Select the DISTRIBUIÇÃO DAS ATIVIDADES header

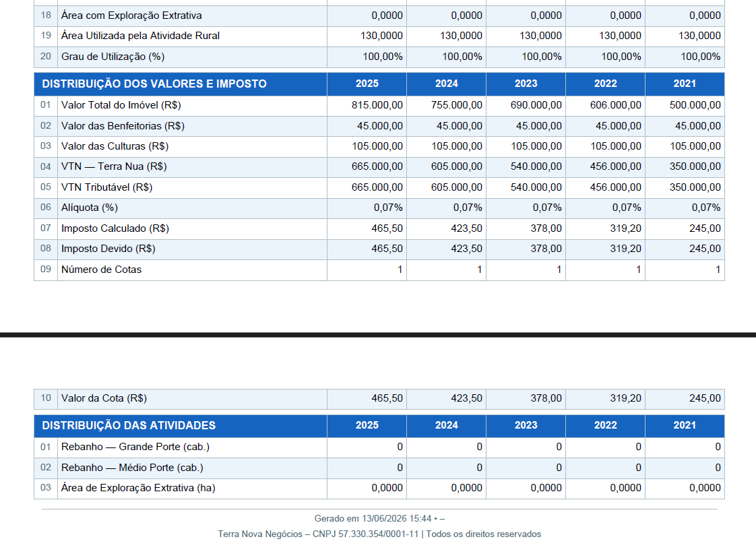coord(129,425)
